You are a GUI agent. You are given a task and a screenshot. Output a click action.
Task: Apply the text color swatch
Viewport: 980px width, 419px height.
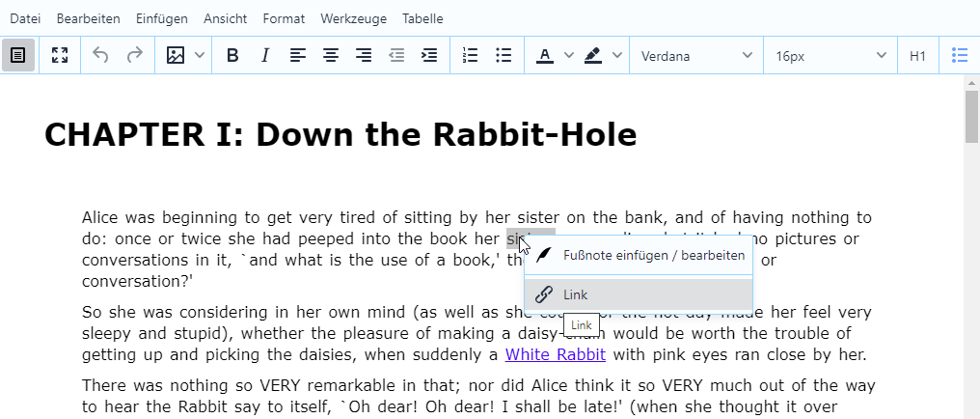click(x=545, y=56)
